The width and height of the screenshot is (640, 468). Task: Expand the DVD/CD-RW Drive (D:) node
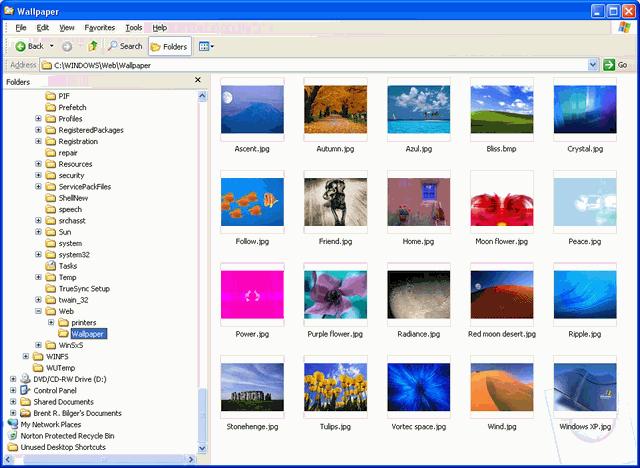[13, 379]
